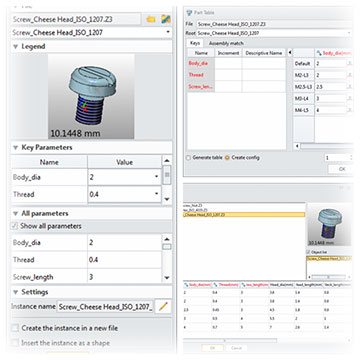
Task: Collapse the Legend section
Action: pyautogui.click(x=15, y=47)
